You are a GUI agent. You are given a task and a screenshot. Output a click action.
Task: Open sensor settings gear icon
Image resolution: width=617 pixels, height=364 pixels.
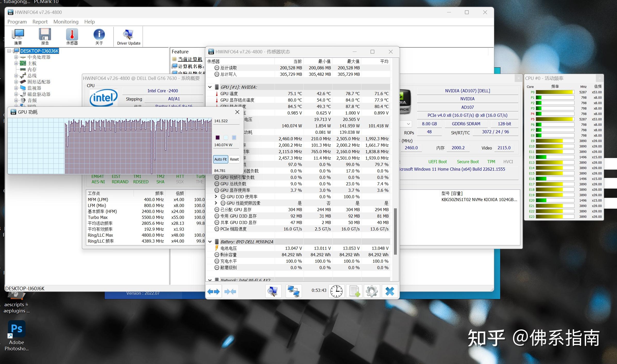click(x=372, y=291)
